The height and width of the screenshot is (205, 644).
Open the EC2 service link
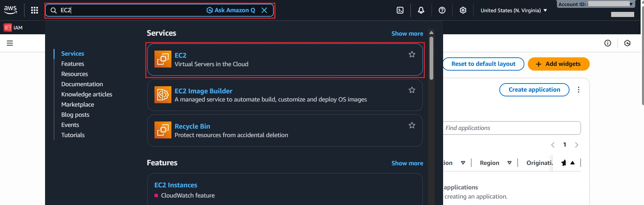click(180, 55)
